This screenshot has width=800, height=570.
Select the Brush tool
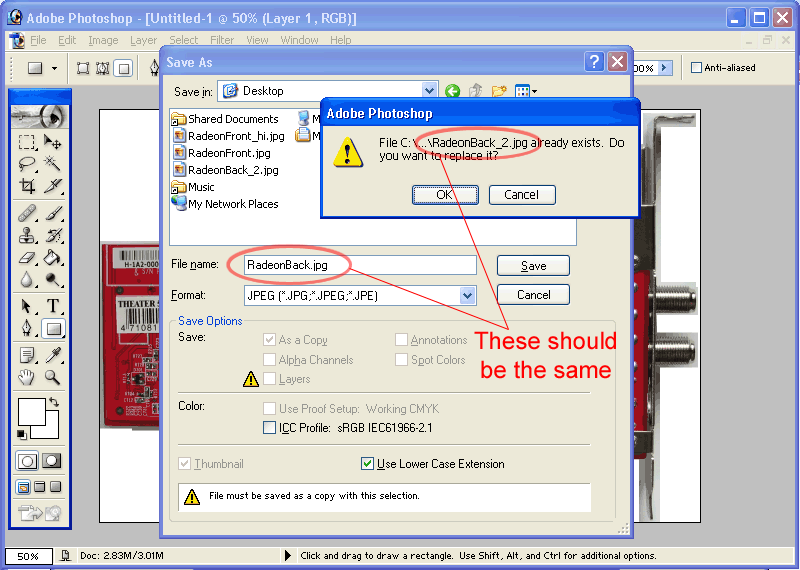point(53,212)
